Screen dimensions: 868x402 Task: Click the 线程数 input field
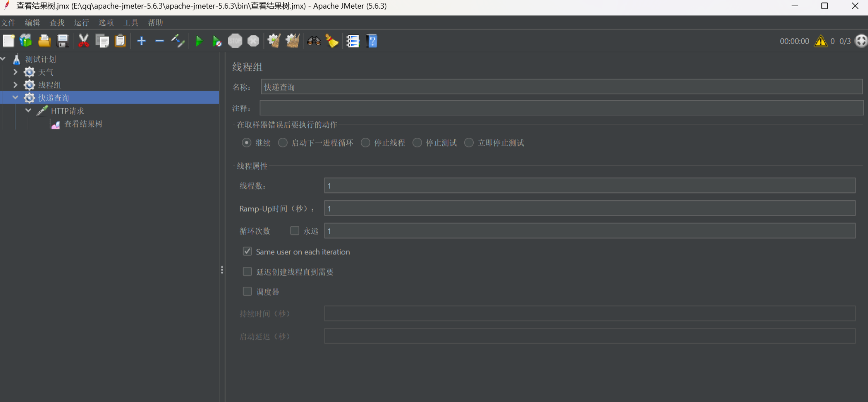click(x=589, y=186)
